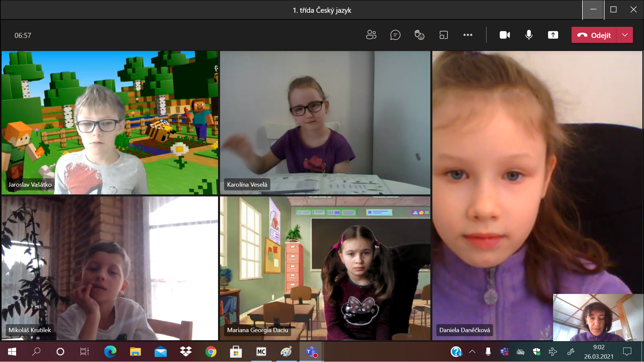Click Daniela Daněčková name label
This screenshot has height=362, width=644.
pos(464,330)
